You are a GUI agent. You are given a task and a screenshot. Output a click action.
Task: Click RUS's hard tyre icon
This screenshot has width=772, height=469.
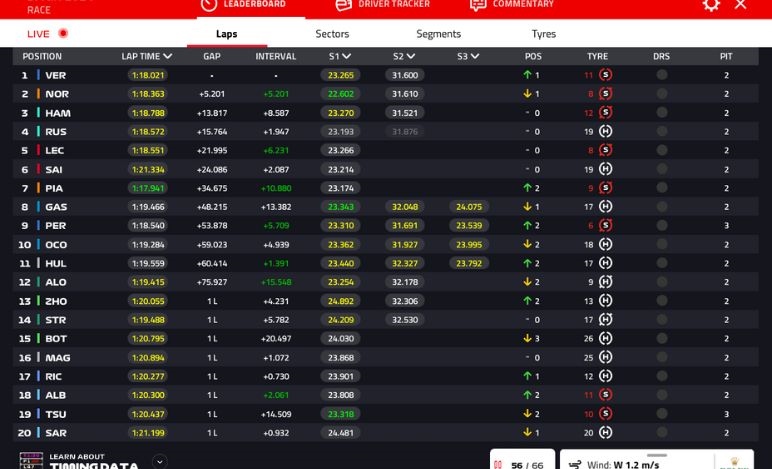point(605,132)
